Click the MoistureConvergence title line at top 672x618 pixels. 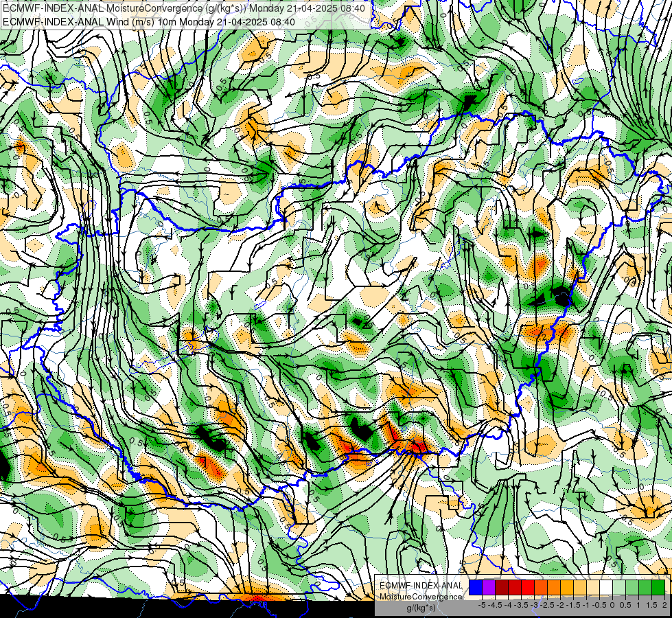(x=184, y=8)
